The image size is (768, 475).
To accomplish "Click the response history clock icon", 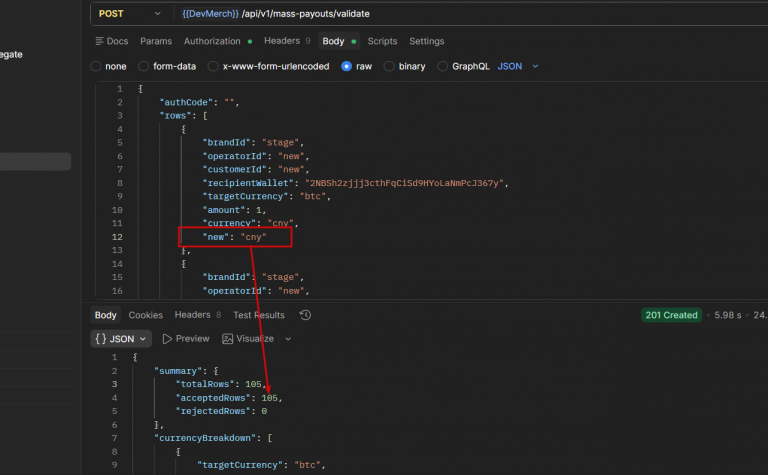I will coord(305,315).
